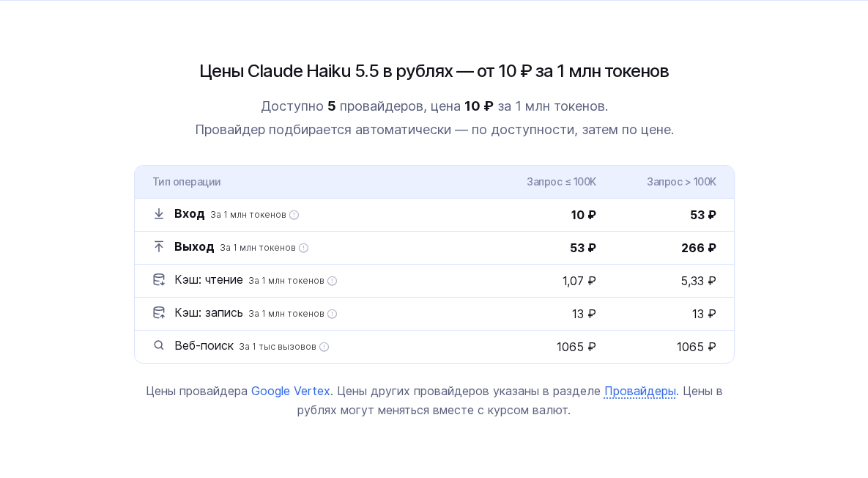Click За 1 млн токенов in Выход row
Screen dimensions: 868x478
tap(258, 248)
